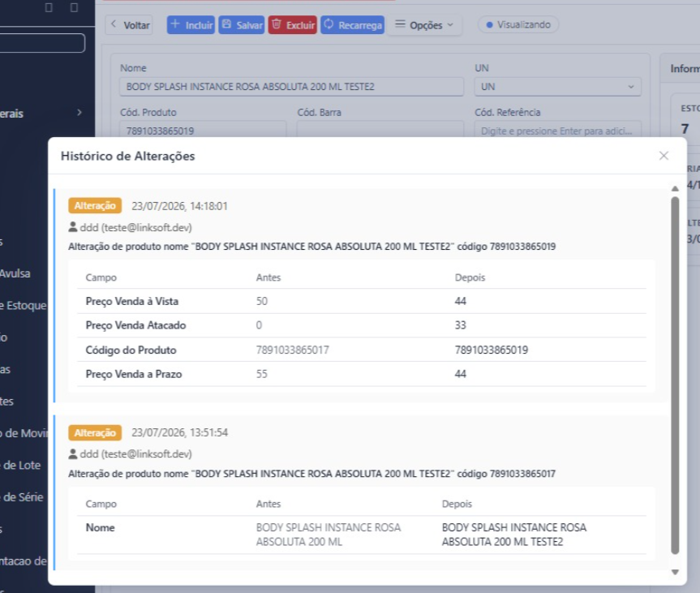Click the Salvar button
Image resolution: width=700 pixels, height=593 pixels.
242,25
